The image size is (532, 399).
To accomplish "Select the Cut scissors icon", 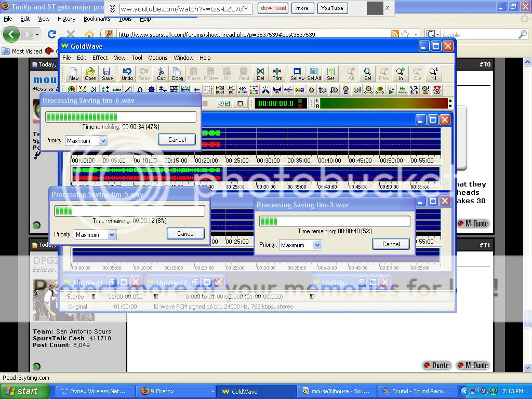I will tap(161, 74).
